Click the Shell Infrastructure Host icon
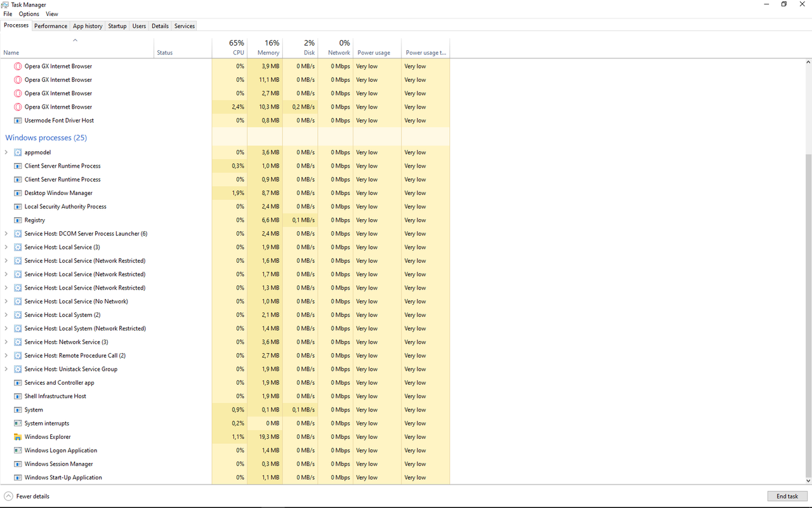This screenshot has height=508, width=812. (x=18, y=396)
